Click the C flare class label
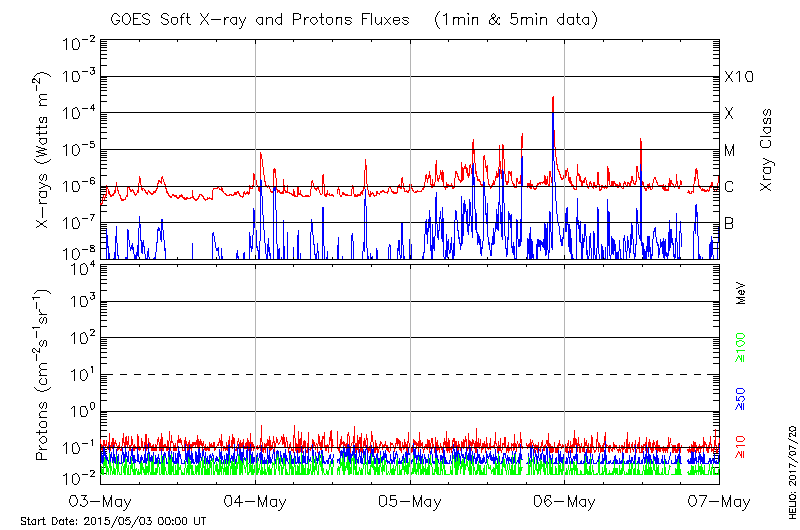The image size is (800, 530). pyautogui.click(x=729, y=187)
